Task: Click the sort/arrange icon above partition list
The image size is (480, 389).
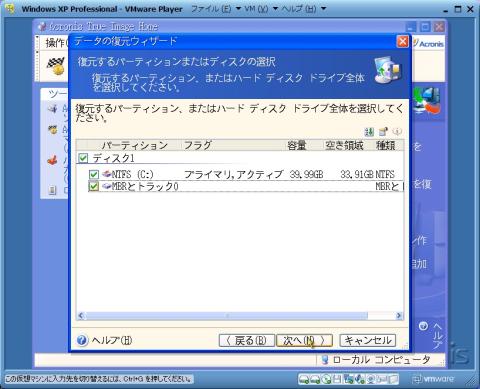Action: [369, 132]
